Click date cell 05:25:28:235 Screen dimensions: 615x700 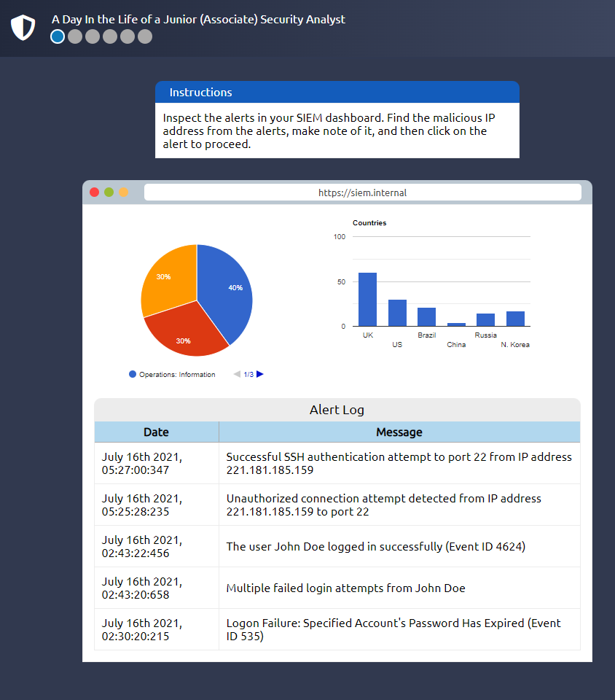pyautogui.click(x=157, y=505)
